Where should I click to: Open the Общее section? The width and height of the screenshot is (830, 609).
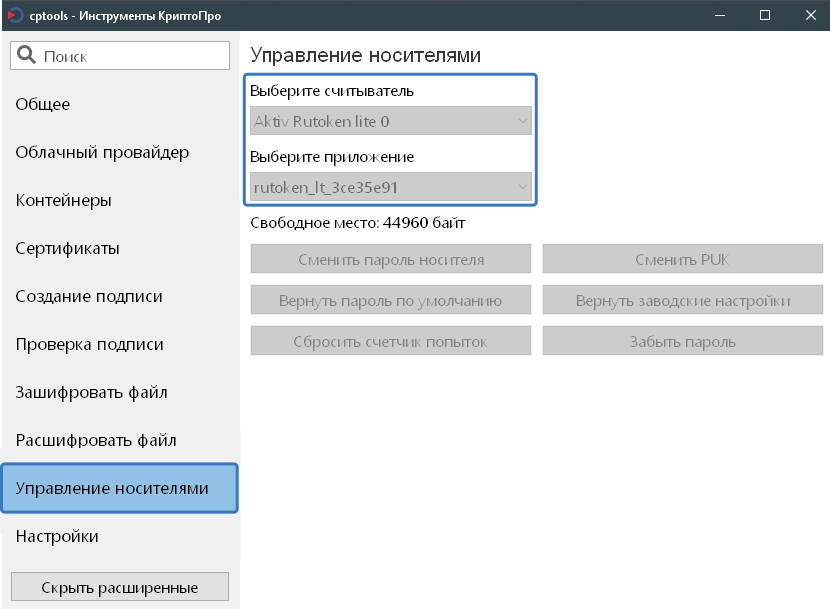coord(43,104)
